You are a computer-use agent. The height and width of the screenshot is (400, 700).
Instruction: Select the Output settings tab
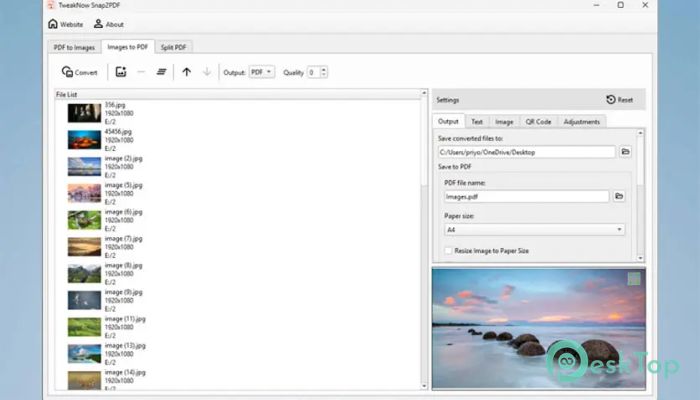[448, 121]
